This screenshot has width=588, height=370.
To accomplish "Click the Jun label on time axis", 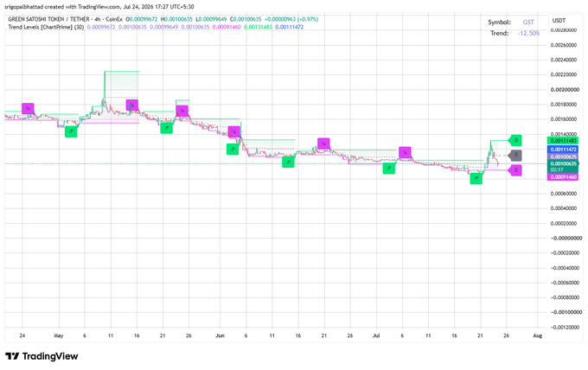I will coord(220,335).
